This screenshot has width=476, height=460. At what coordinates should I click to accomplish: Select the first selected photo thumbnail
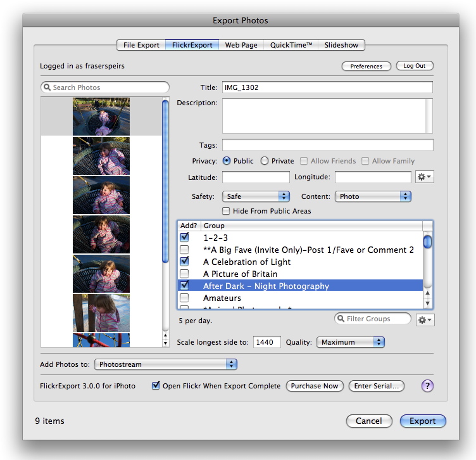tap(101, 117)
